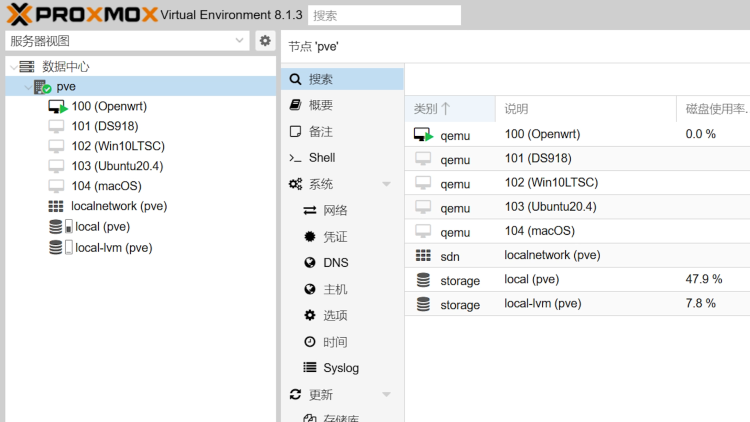Select table row 103 (Ubuntu20.4)

(x=577, y=207)
